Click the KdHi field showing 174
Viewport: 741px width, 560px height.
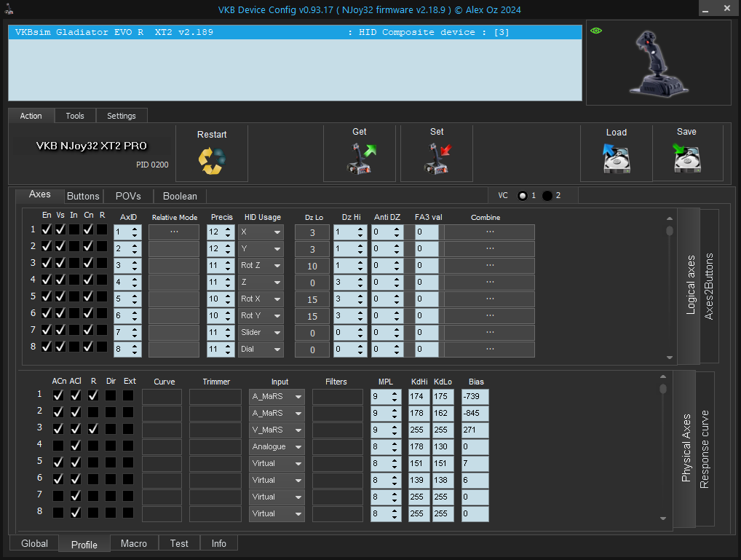coord(419,396)
